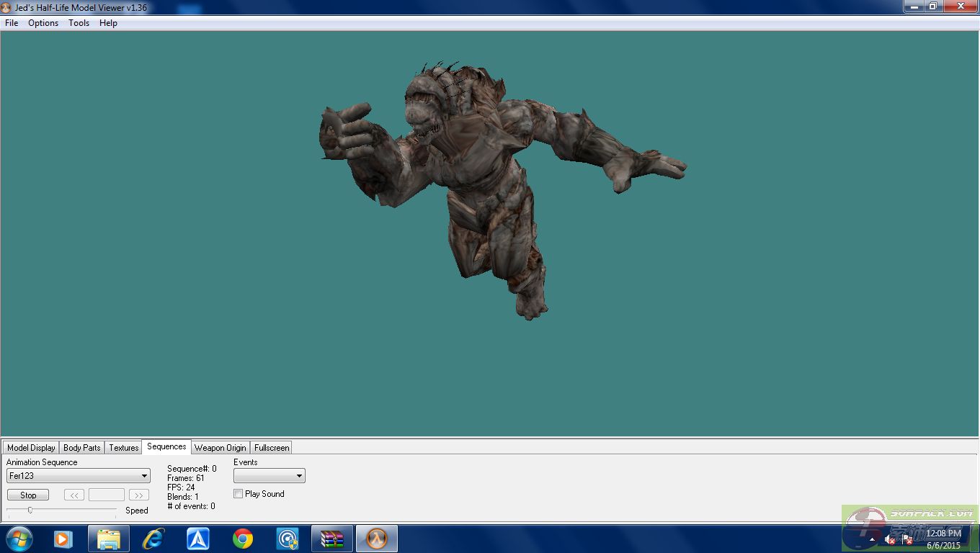Screen dimensions: 980x553
Task: Switch to WinRAR in the taskbar
Action: coord(332,539)
